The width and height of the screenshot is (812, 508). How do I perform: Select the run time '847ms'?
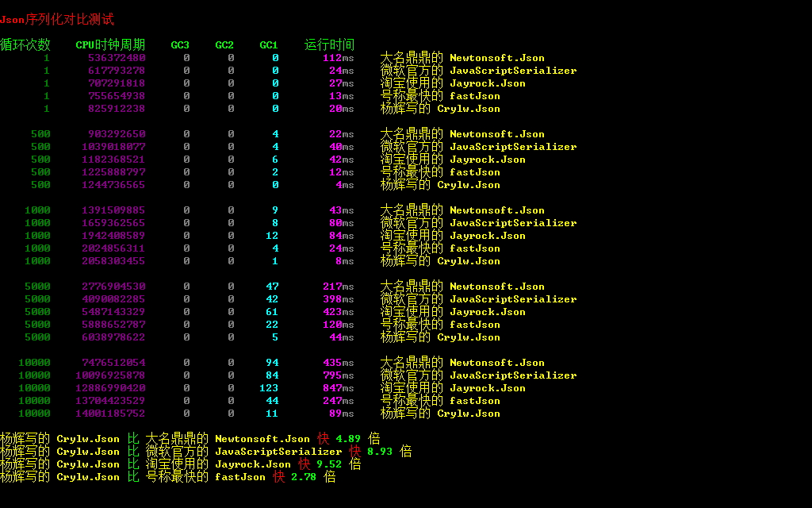(x=338, y=388)
